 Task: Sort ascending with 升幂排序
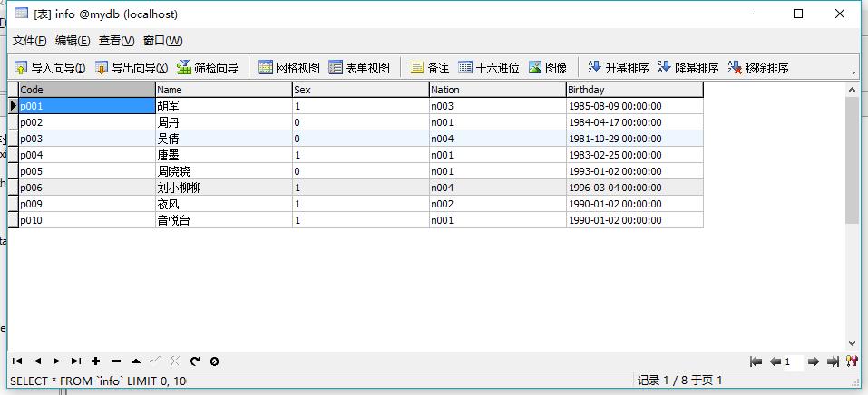tap(619, 68)
